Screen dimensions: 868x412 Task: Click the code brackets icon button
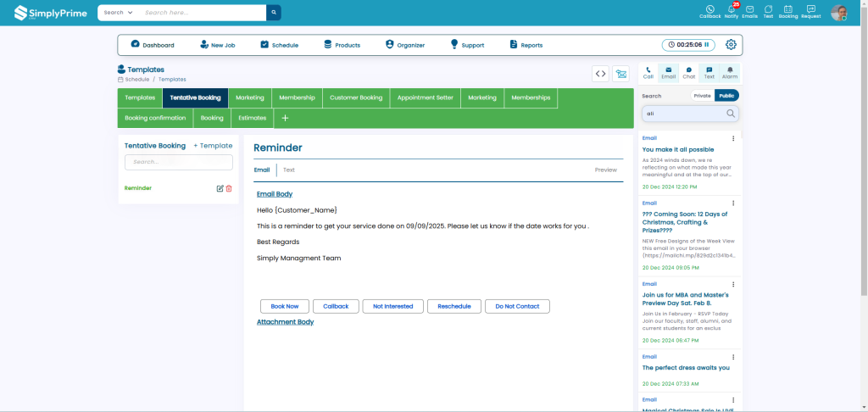point(600,73)
